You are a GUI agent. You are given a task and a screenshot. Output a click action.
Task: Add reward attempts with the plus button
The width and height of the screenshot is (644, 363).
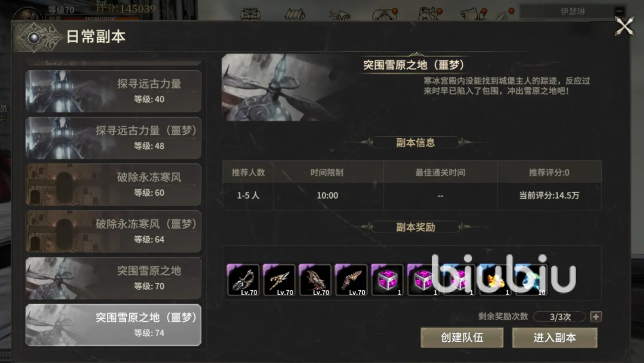tap(596, 317)
